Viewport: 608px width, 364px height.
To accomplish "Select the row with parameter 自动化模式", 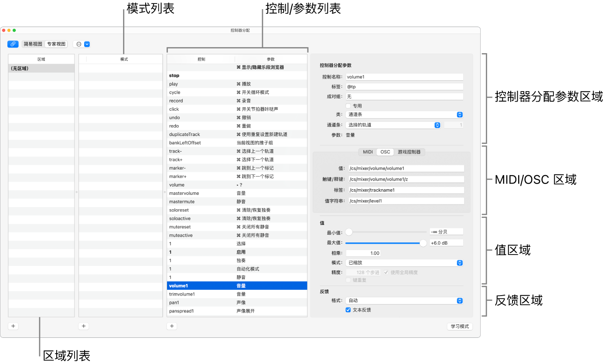I will click(x=237, y=269).
